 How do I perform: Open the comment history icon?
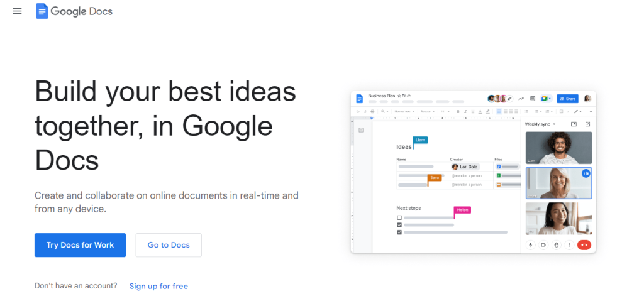pos(533,99)
